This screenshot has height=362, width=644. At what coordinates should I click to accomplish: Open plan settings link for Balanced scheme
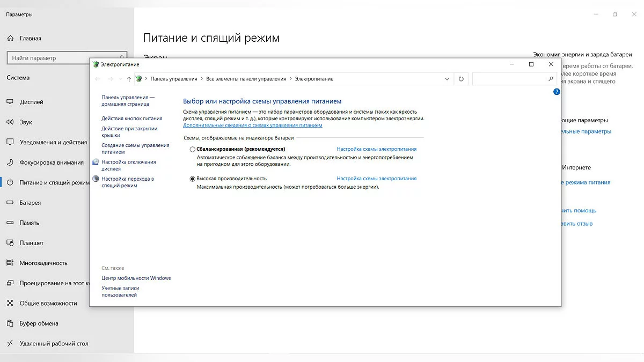(x=376, y=149)
